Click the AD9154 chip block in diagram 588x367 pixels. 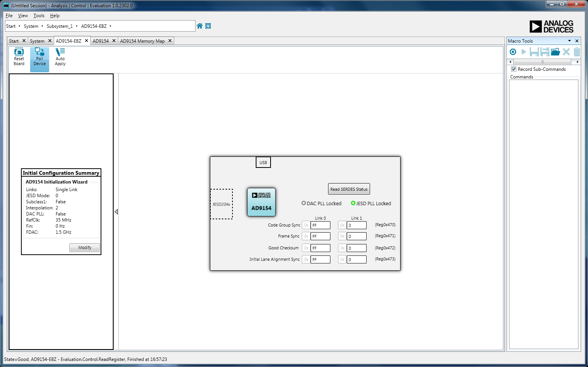click(261, 202)
